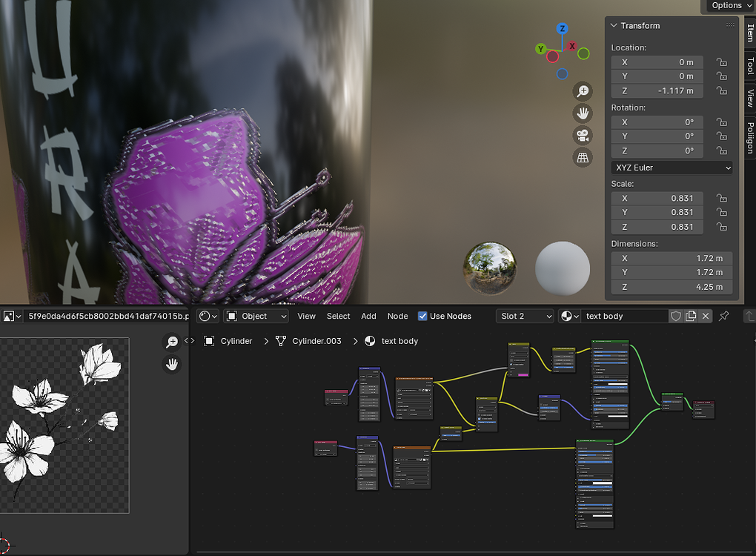Switch to the Poliigon sidebar tab
This screenshot has width=756, height=556.
tap(750, 138)
